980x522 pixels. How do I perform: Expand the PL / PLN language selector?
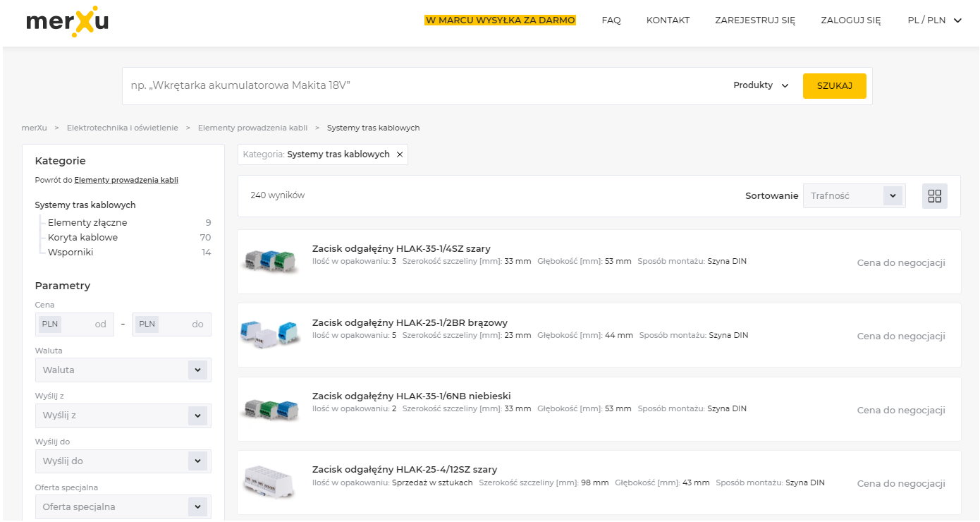tap(934, 20)
